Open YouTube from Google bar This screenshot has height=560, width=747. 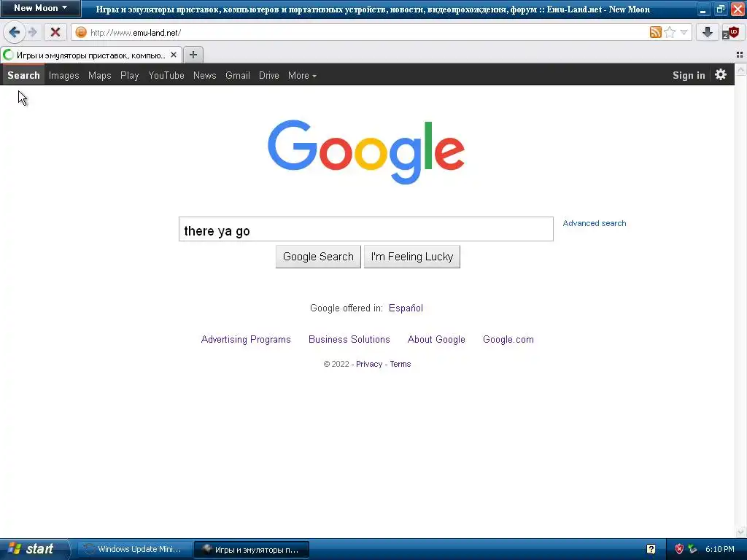tap(166, 75)
